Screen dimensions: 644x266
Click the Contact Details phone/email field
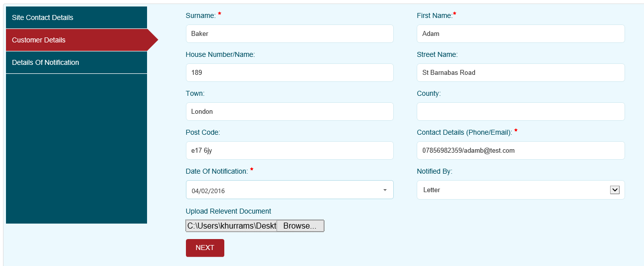(520, 151)
